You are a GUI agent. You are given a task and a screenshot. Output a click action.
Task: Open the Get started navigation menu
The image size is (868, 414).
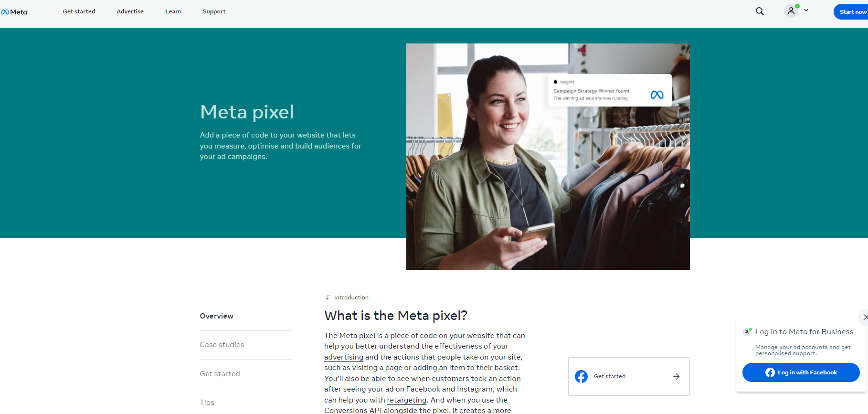click(x=79, y=11)
